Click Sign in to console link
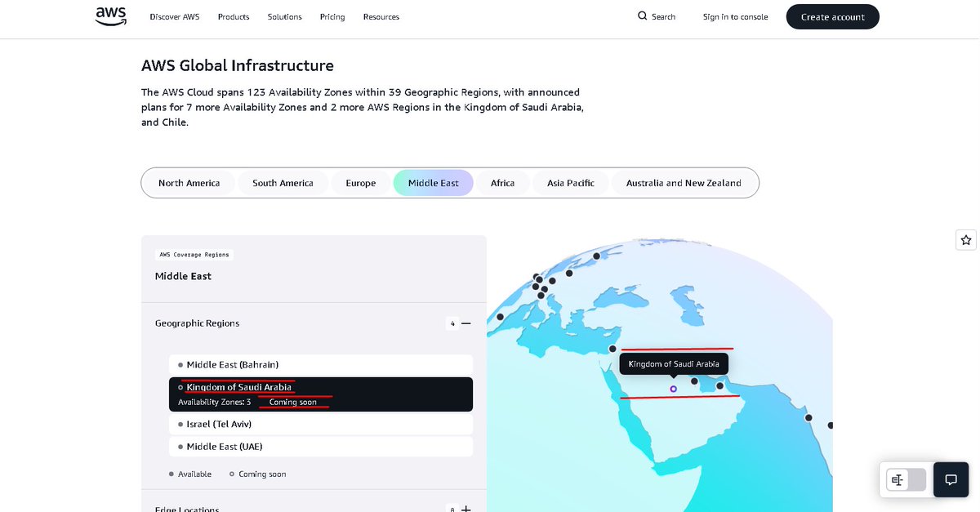The width and height of the screenshot is (980, 512). [x=735, y=16]
